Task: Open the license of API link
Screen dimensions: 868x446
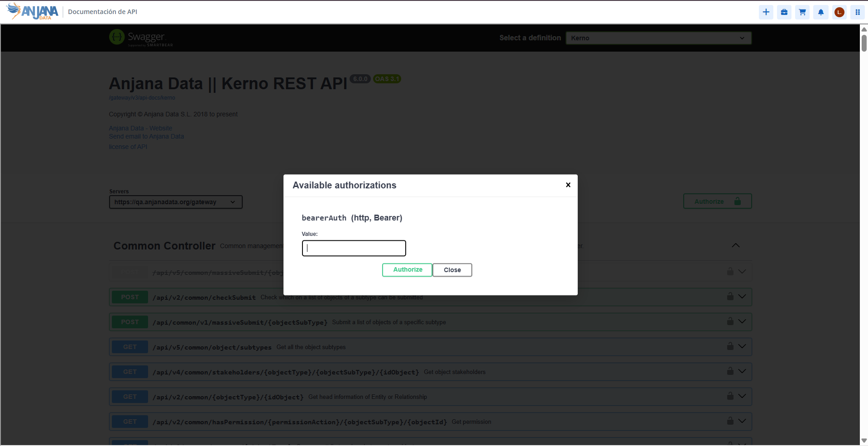Action: (128, 147)
